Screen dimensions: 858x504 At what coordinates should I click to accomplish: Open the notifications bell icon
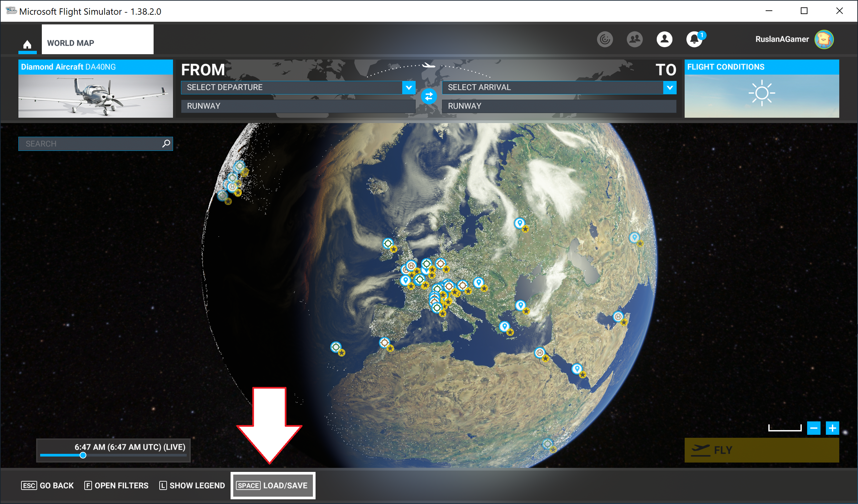coord(694,39)
